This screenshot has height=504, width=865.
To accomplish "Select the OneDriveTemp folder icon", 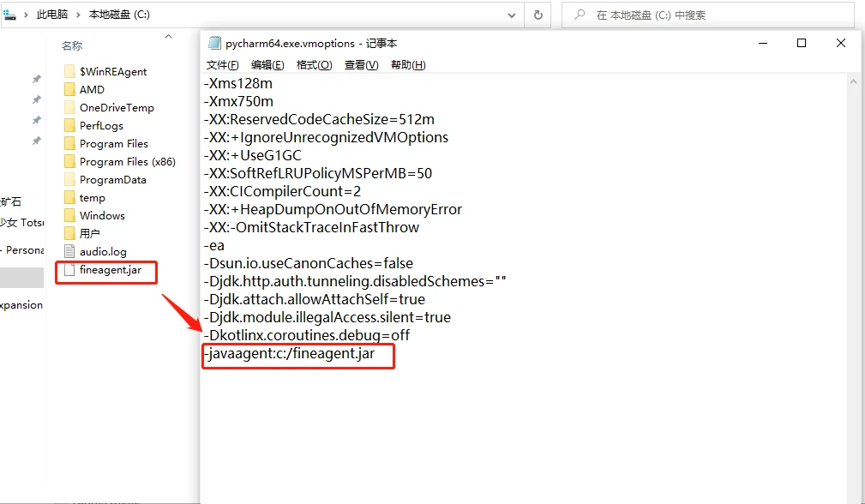I will pos(69,107).
